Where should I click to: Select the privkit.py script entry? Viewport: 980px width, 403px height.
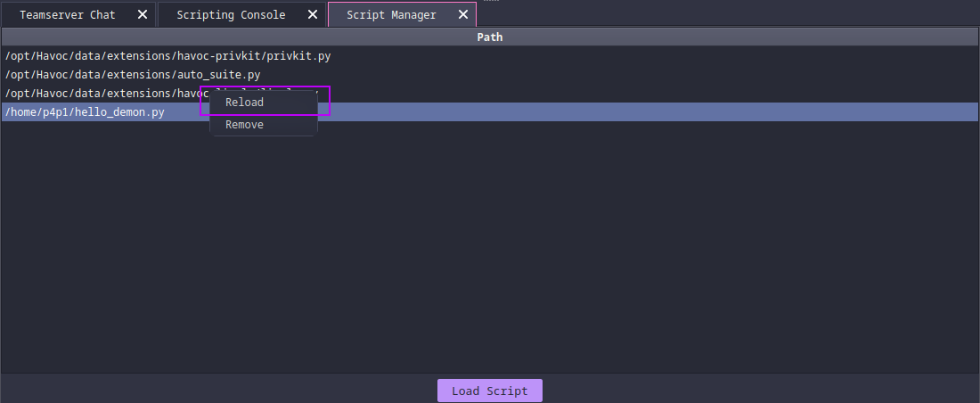pyautogui.click(x=167, y=56)
